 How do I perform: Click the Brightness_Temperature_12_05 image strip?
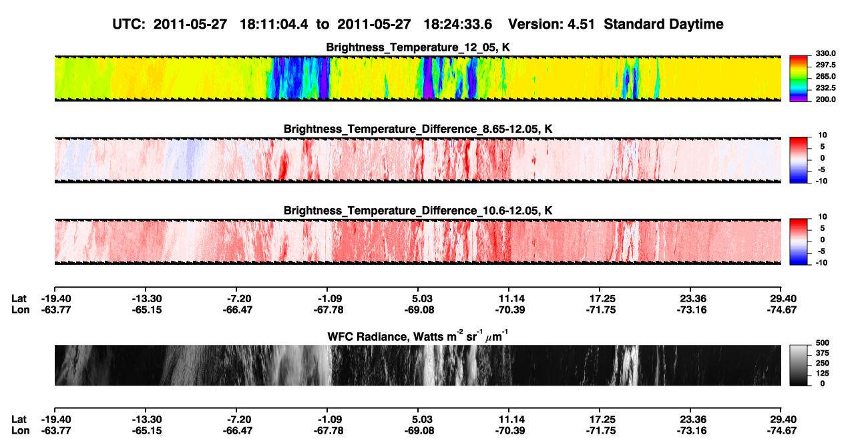417,79
